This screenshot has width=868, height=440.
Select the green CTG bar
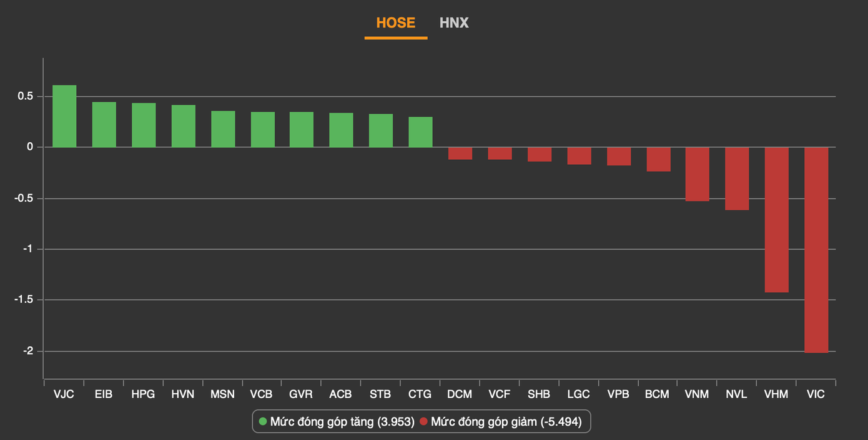coord(421,132)
